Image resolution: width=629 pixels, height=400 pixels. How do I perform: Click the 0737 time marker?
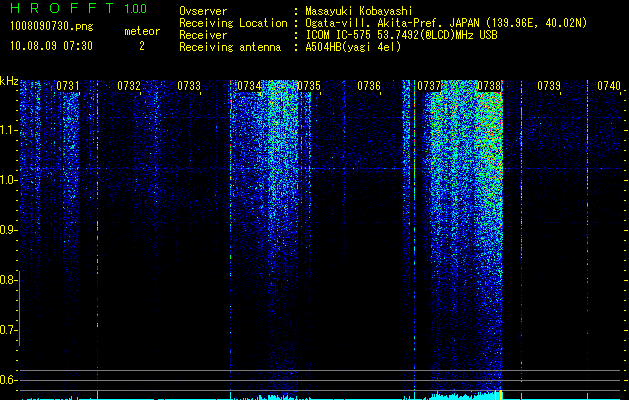point(429,86)
